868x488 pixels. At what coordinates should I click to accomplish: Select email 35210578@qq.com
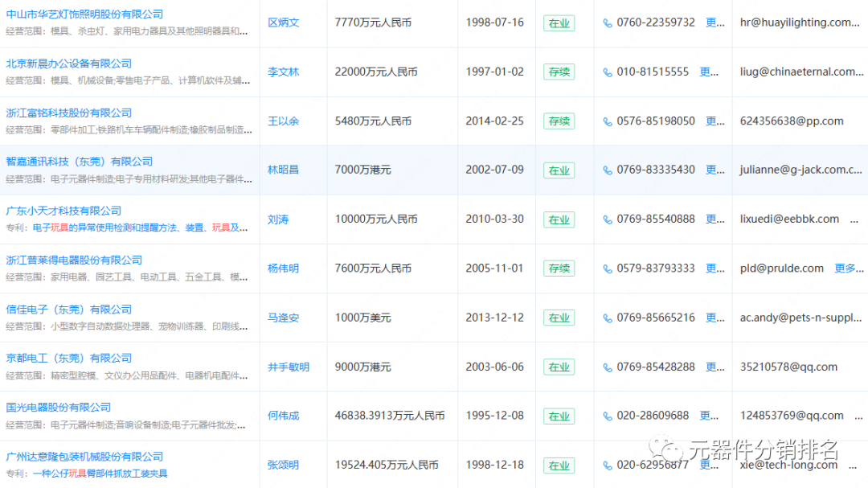tap(788, 367)
